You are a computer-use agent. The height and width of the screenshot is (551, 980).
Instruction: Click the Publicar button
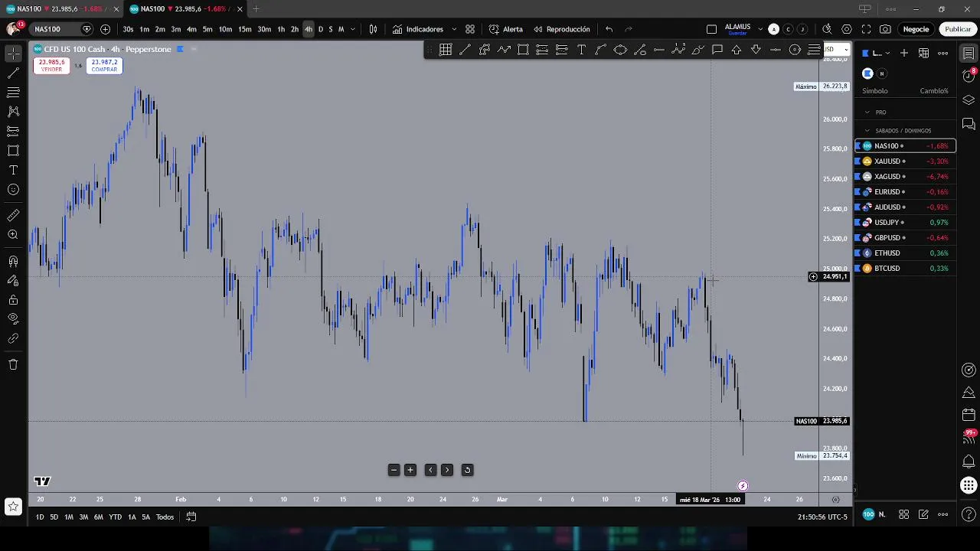coord(958,29)
